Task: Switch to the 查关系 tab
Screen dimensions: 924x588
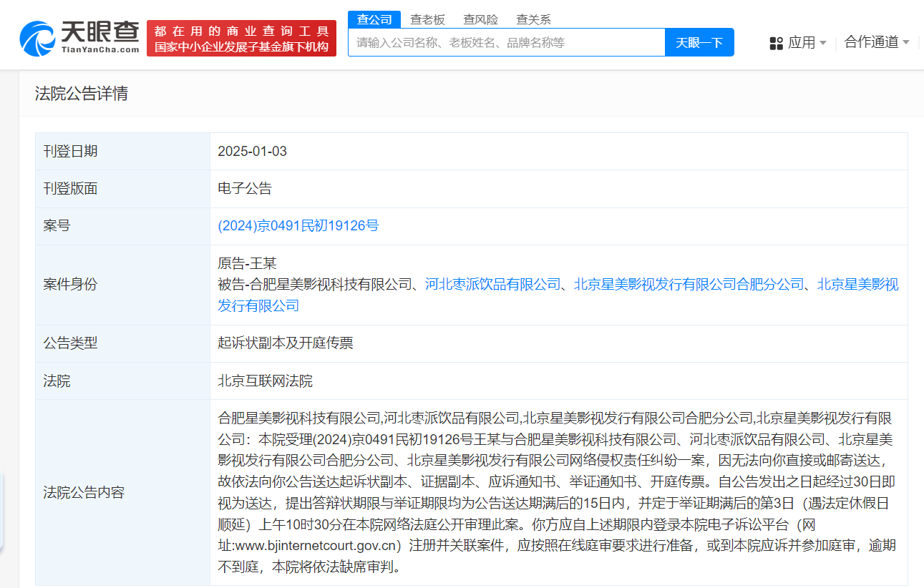Action: click(x=533, y=19)
